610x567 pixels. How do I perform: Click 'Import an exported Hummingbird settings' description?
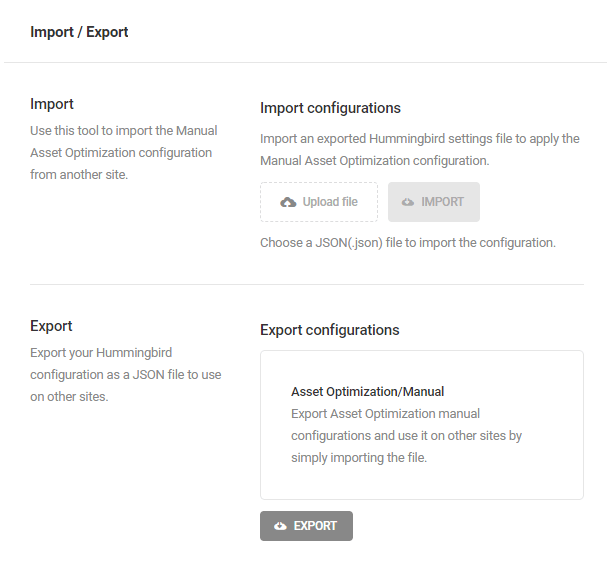[x=420, y=150]
